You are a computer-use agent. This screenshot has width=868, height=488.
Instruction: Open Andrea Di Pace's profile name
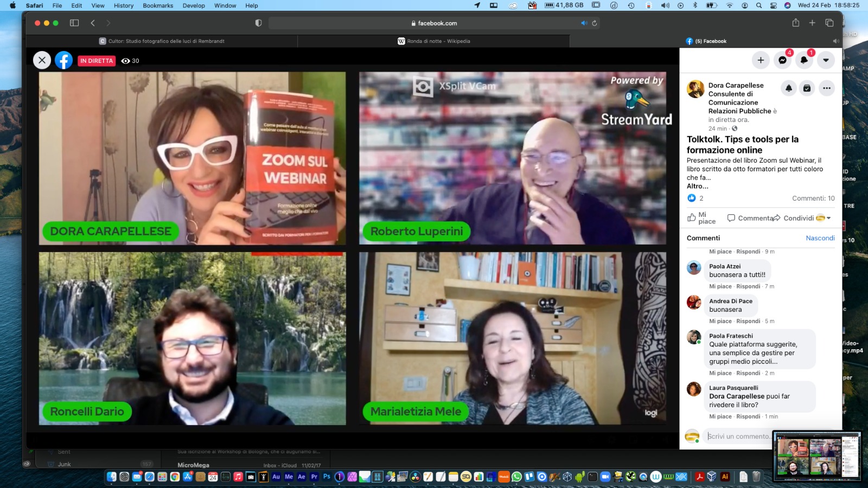tap(731, 301)
